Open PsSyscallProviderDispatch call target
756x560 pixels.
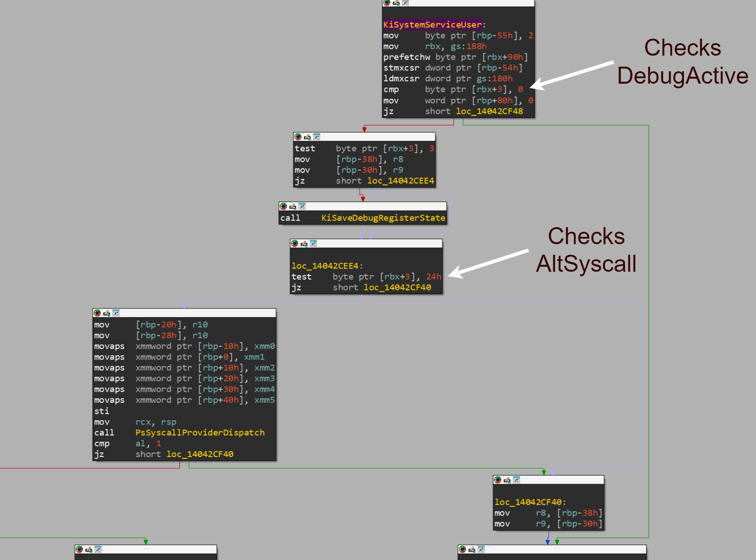pyautogui.click(x=200, y=433)
